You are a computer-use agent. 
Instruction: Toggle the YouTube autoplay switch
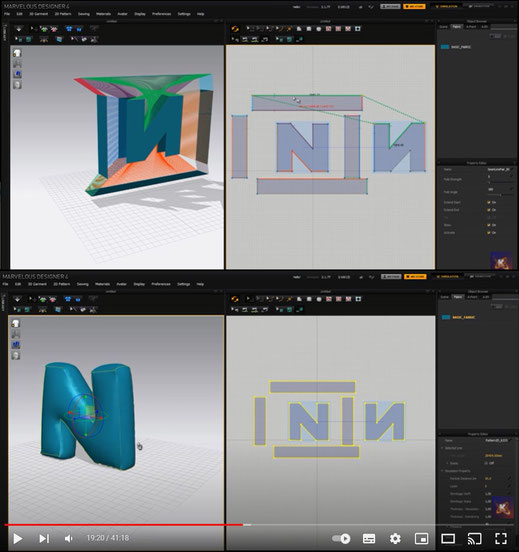point(341,538)
